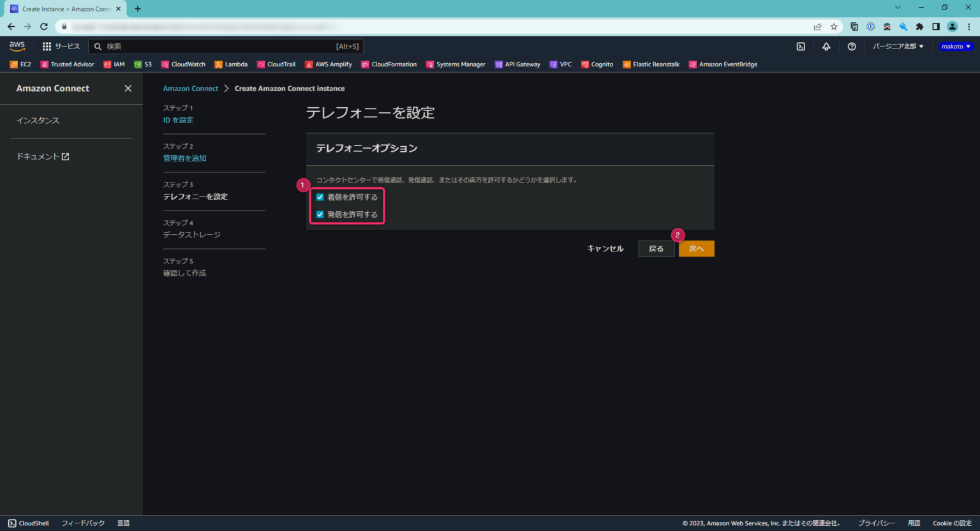Open the notifications bell

tap(826, 46)
